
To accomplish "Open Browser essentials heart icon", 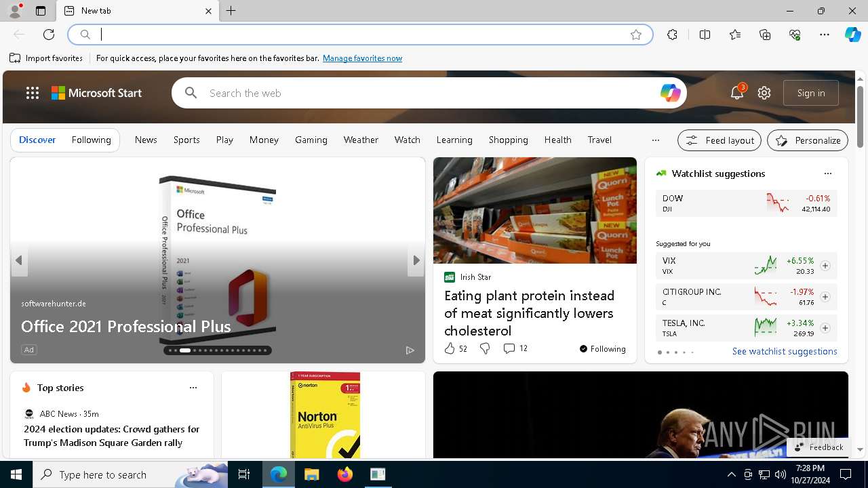I will pos(795,35).
